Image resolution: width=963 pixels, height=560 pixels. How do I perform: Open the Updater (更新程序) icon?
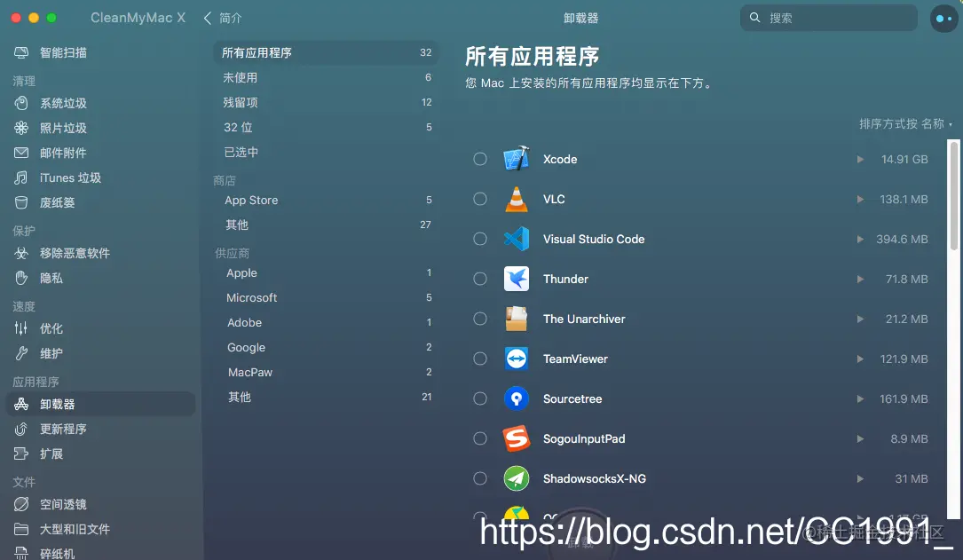[x=21, y=430]
